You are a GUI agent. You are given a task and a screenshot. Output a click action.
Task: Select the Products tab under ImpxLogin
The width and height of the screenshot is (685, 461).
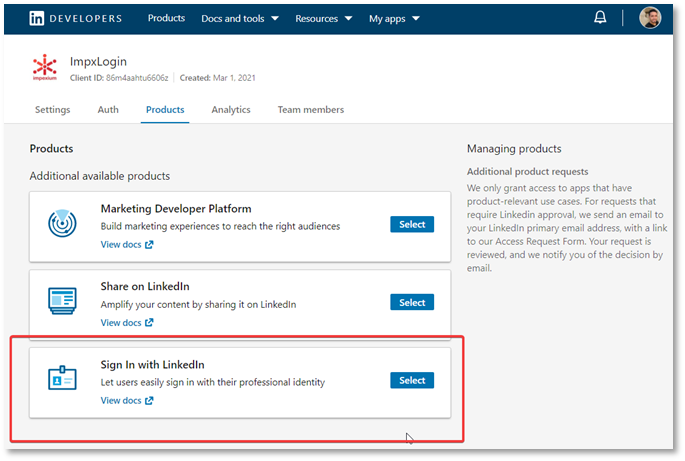tap(165, 110)
